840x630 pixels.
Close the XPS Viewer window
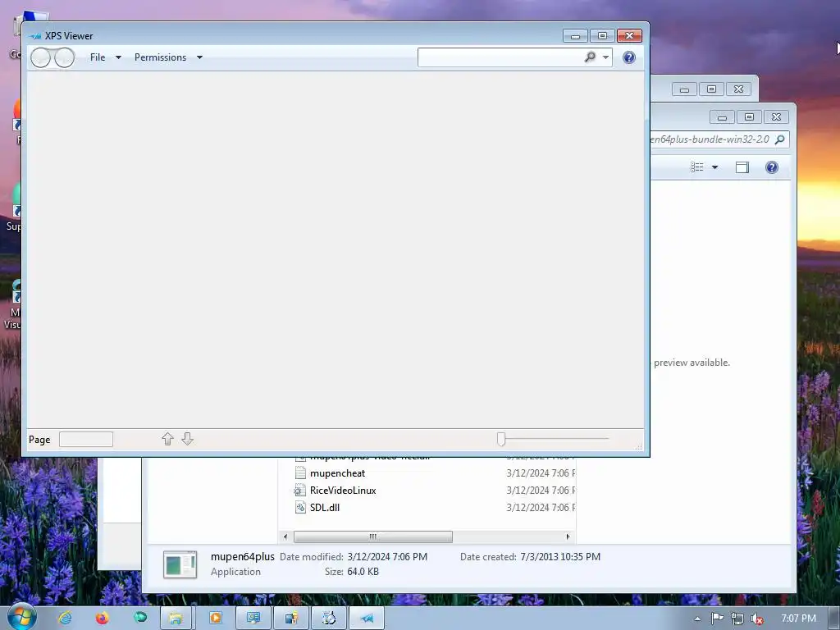[629, 36]
